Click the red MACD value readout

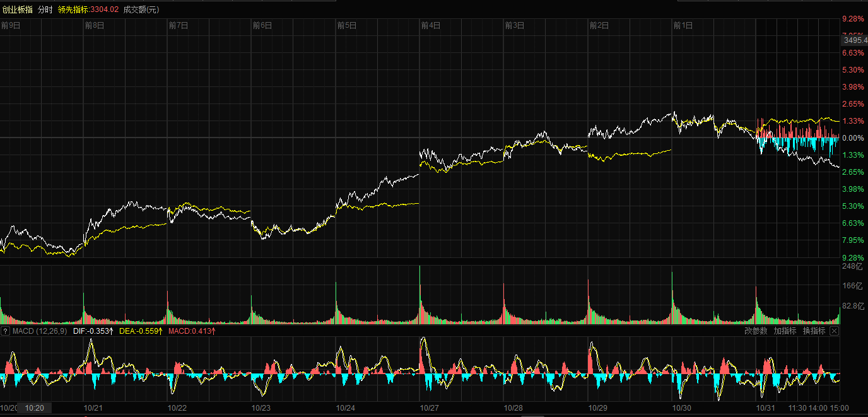[192, 331]
